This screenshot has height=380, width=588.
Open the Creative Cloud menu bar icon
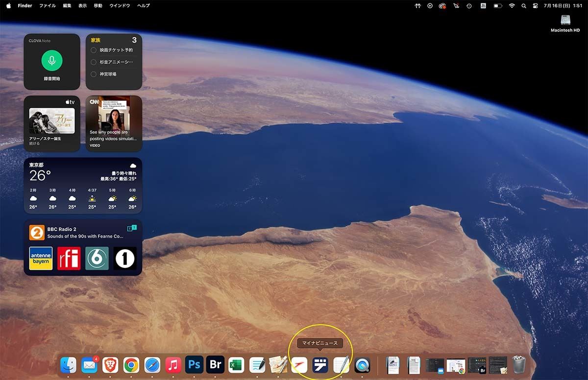[442, 6]
